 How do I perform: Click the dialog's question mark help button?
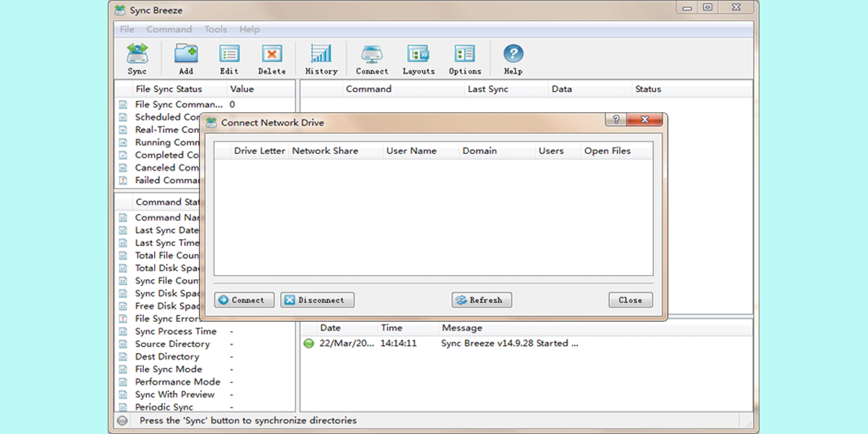pos(616,120)
